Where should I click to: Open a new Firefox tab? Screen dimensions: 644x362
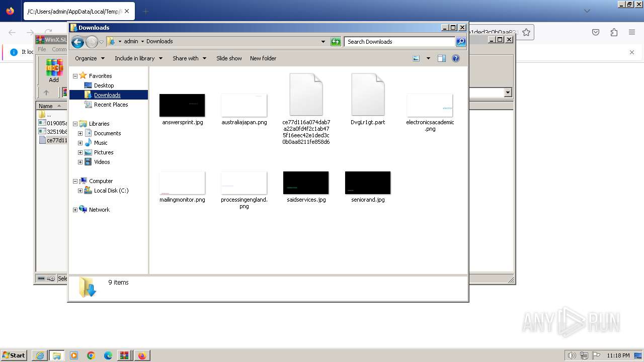click(146, 11)
